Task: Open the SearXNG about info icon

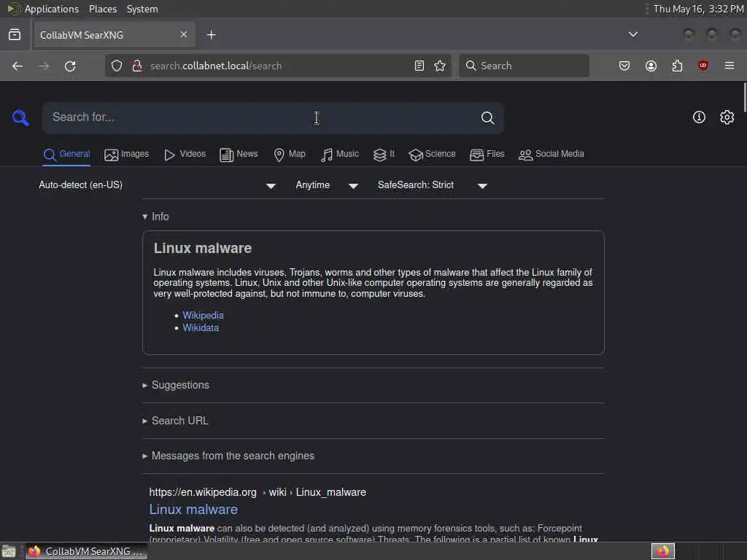Action: pos(699,117)
